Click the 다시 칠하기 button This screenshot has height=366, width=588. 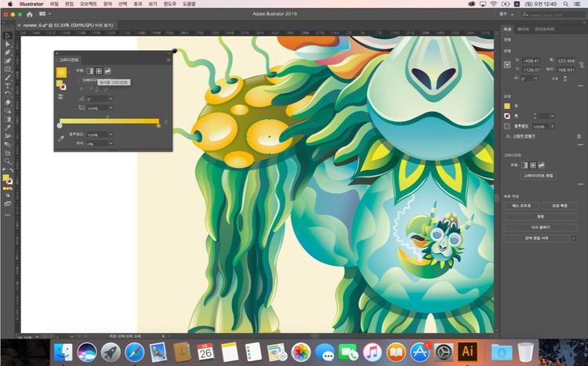(540, 227)
